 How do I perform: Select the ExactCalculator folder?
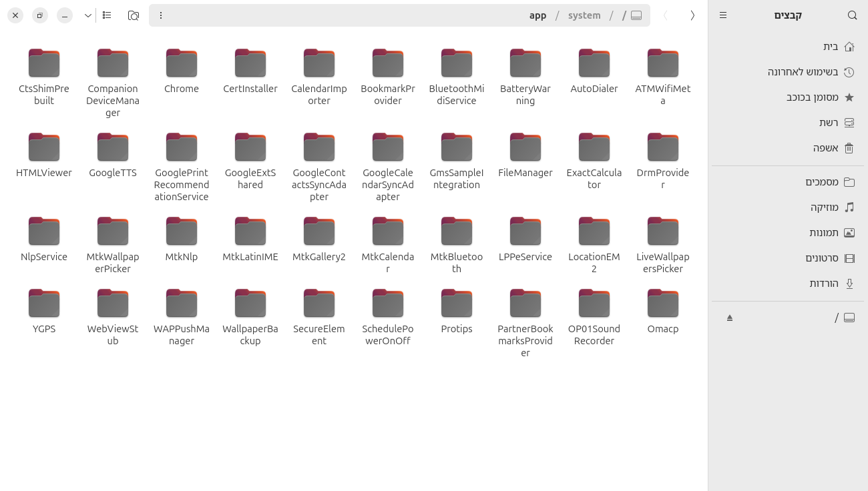tap(594, 161)
